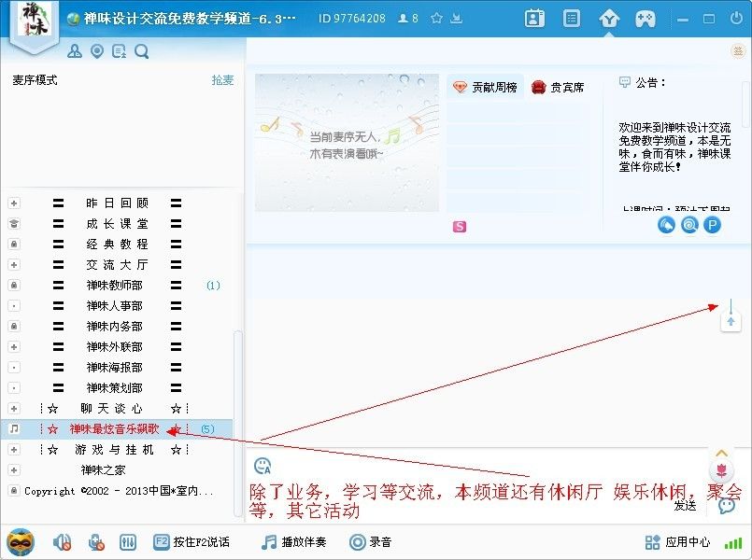Expand the 禅味策划部 channel node
752x560 pixels.
coord(14,388)
